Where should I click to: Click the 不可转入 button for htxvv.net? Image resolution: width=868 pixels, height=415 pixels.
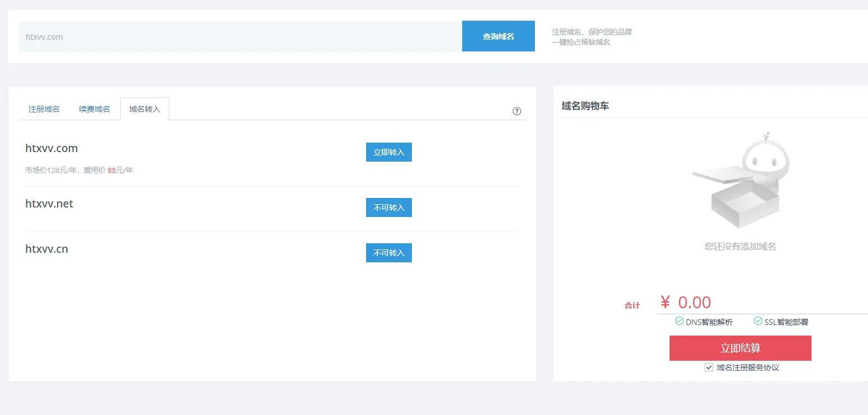[388, 207]
